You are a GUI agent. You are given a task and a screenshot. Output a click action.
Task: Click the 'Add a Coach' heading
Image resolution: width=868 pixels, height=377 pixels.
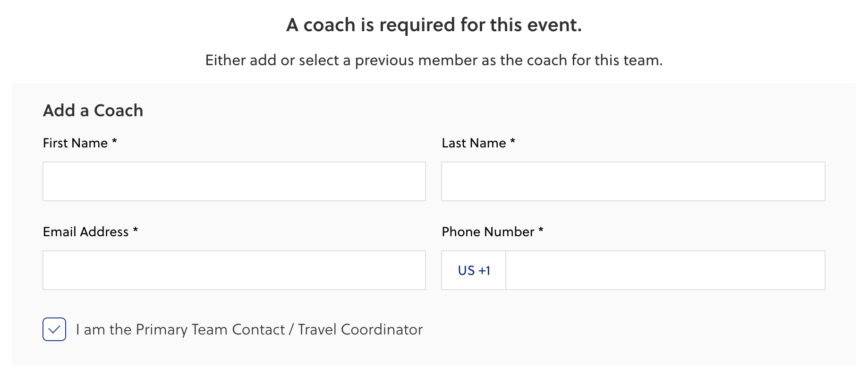(93, 111)
